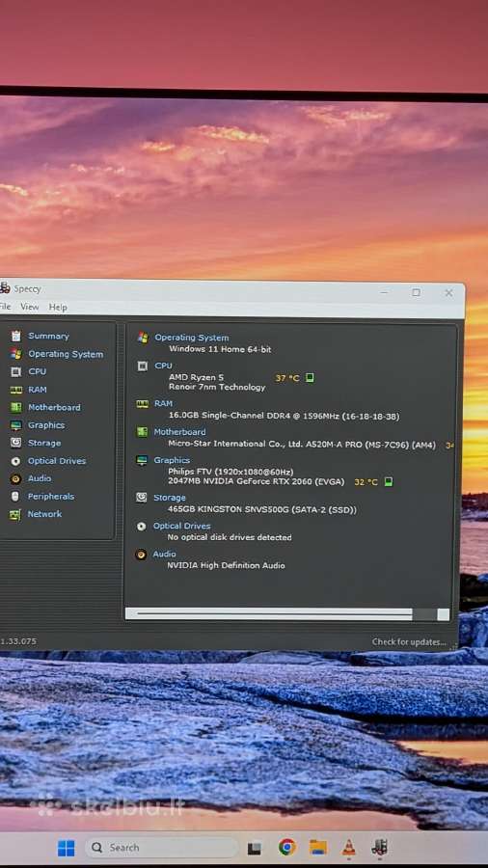The height and width of the screenshot is (868, 488).
Task: Click the Storage heading link in summary pane
Action: point(170,498)
